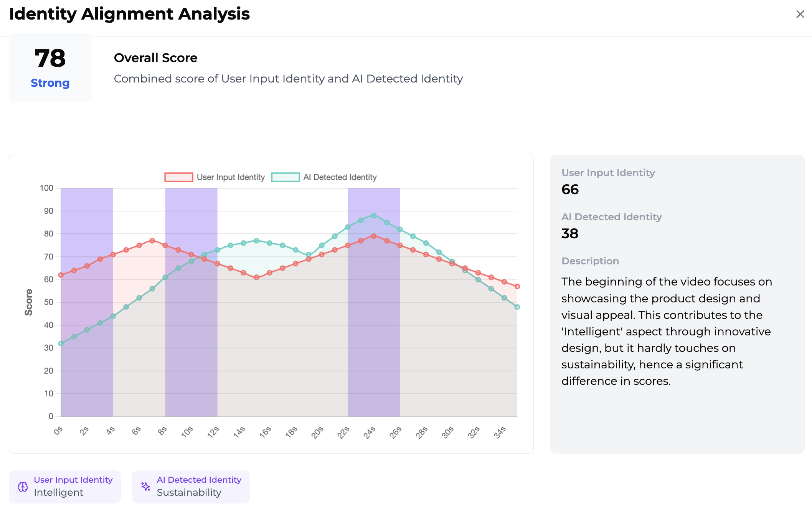The image size is (812, 505).
Task: Click the last User Input point at 35s
Action: pos(517,286)
